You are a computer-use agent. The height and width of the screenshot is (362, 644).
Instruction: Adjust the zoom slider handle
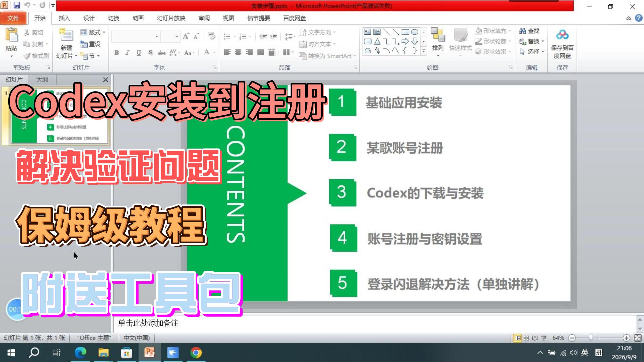(591, 338)
